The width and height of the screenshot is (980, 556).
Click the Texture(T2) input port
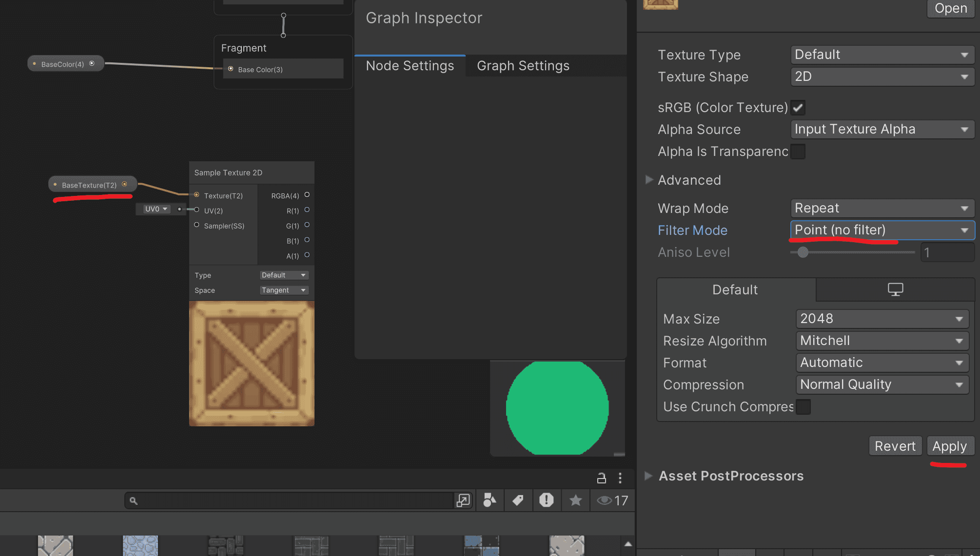click(x=196, y=195)
